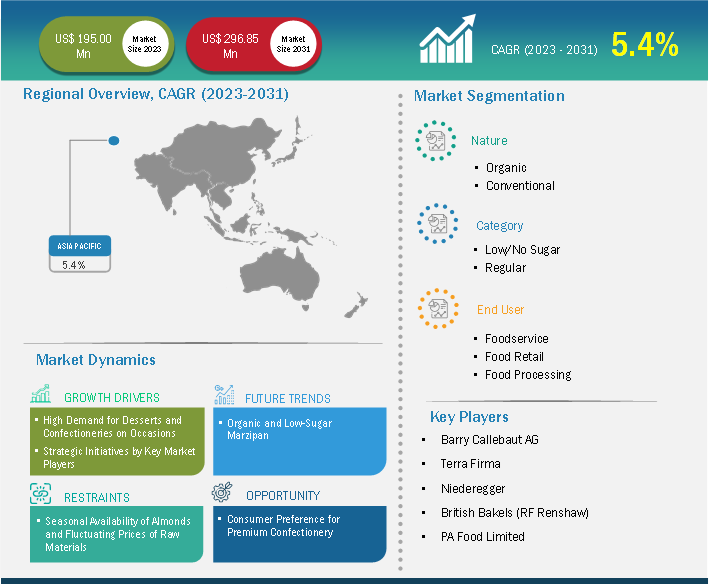Click Barry Callebaut AG in key players
Image resolution: width=709 pixels, height=586 pixels.
pyautogui.click(x=490, y=440)
